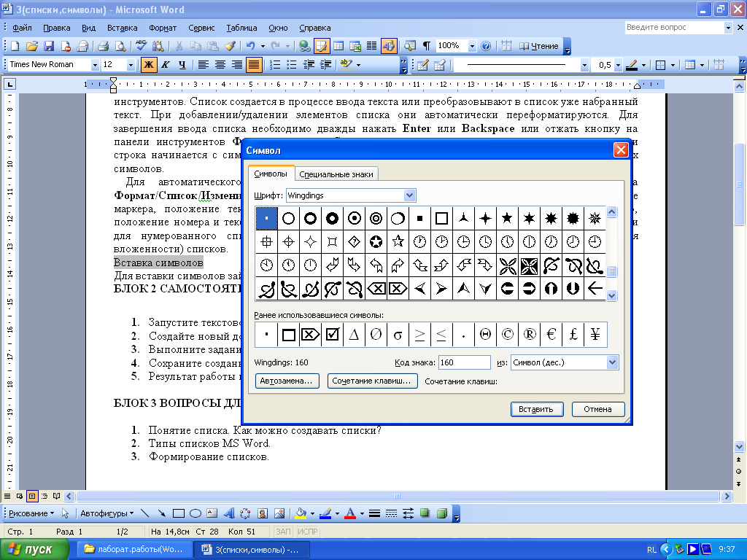Click the New document icon
The image size is (747, 560).
click(15, 46)
